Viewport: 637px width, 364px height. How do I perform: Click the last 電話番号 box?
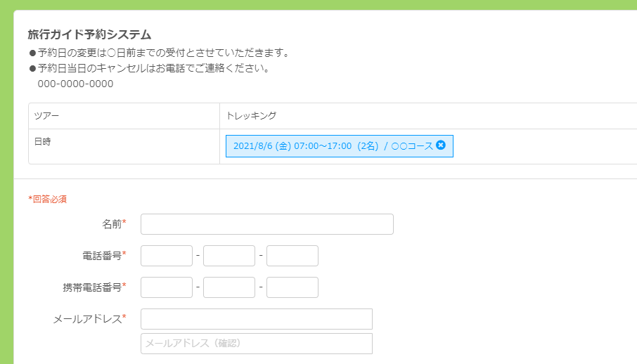click(x=292, y=256)
